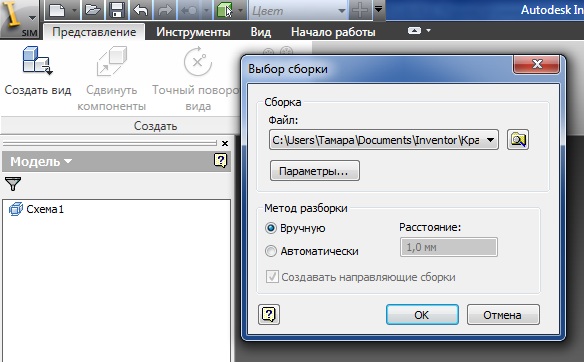Image resolution: width=584 pixels, height=362 pixels.
Task: Click the Сдвинуть компоненты tool
Action: tap(111, 79)
